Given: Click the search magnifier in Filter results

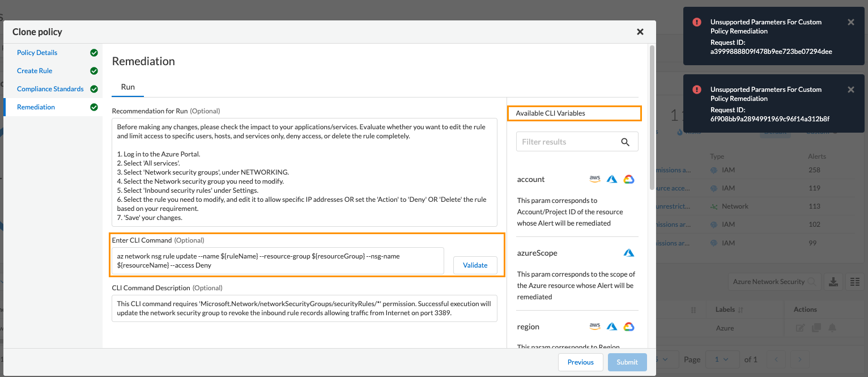Looking at the screenshot, I should pos(625,142).
